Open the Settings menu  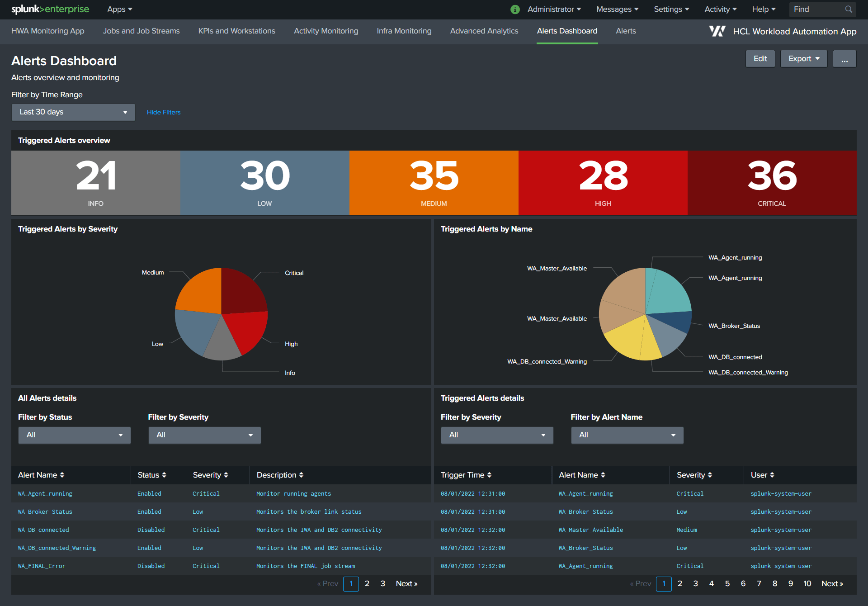click(671, 9)
